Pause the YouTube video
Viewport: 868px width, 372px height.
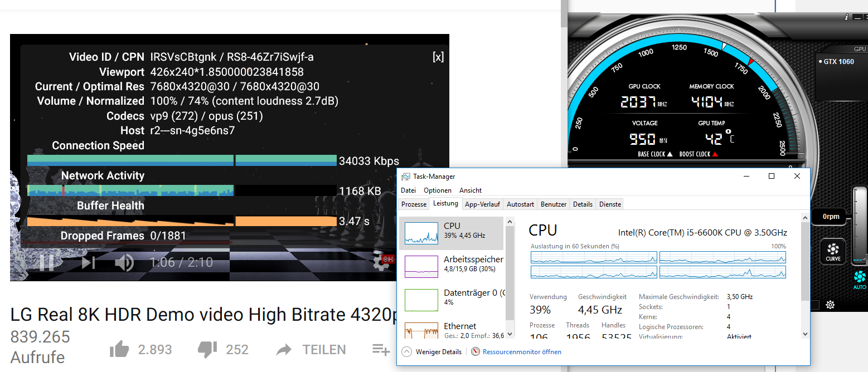pos(47,262)
